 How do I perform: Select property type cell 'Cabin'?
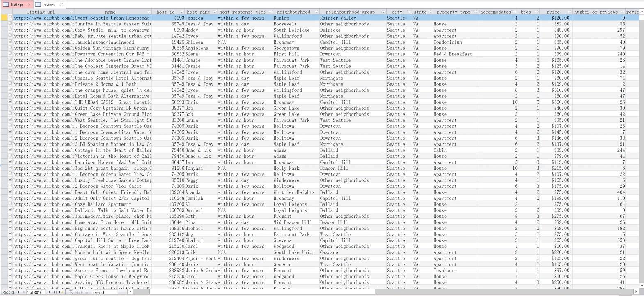point(456,150)
